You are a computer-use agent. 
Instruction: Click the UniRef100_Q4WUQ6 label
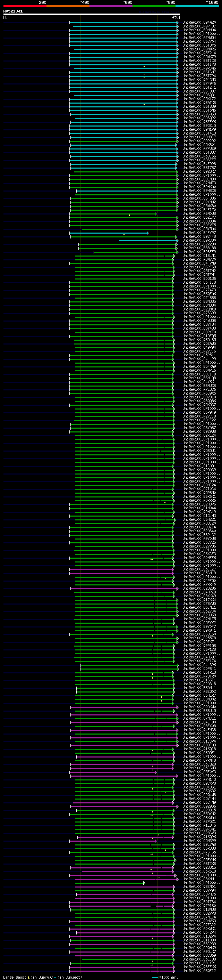(199, 321)
